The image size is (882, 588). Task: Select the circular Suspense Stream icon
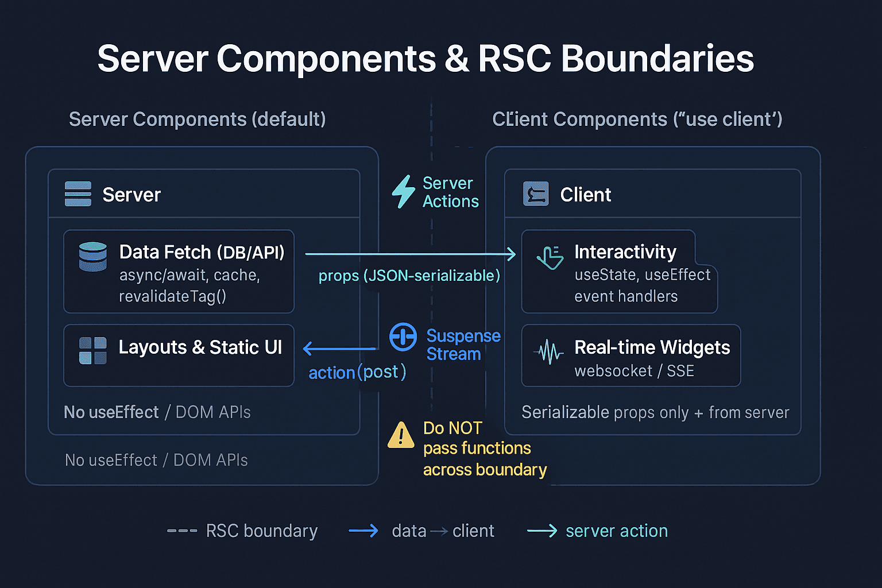(403, 337)
